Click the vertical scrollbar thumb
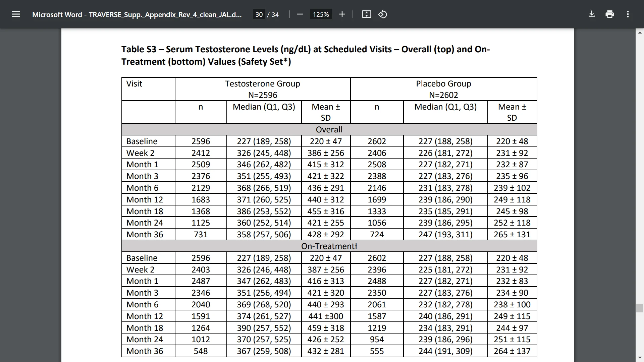 point(640,308)
